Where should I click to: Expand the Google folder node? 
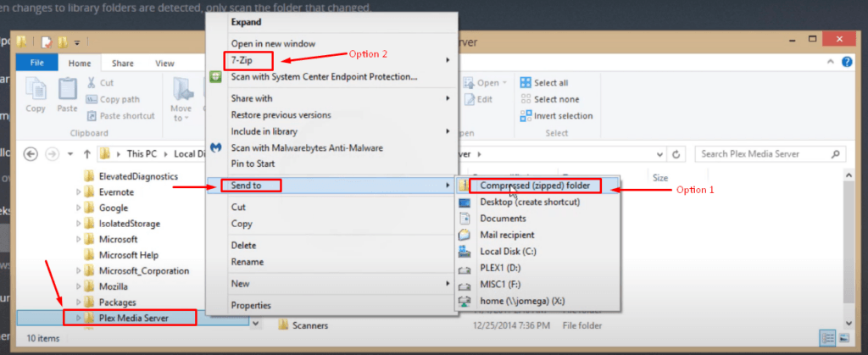pyautogui.click(x=78, y=208)
